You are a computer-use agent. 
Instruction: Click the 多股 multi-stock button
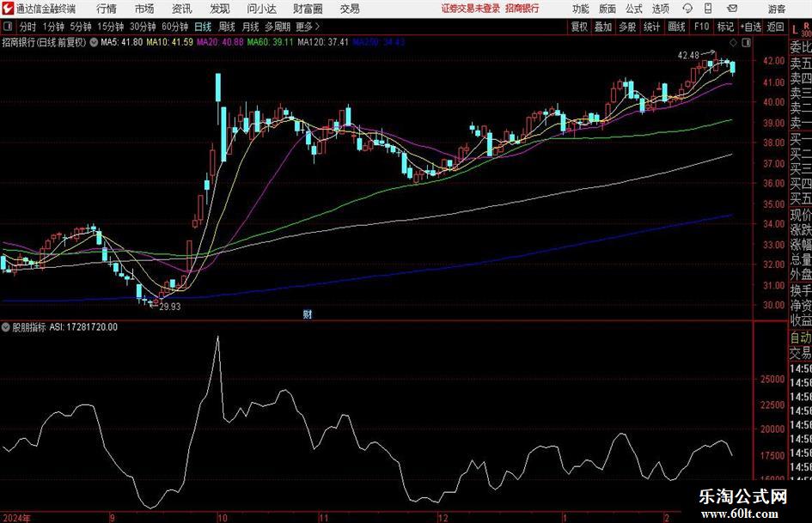point(627,27)
